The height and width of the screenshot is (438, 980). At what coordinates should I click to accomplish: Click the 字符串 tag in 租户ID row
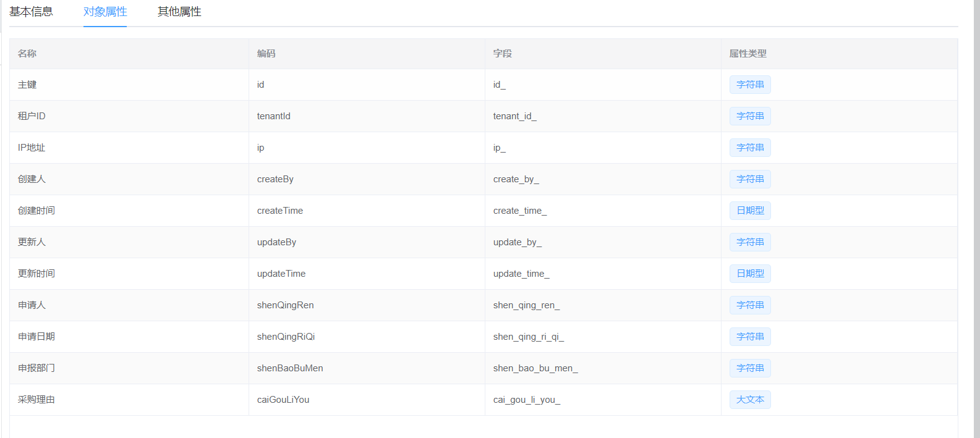coord(750,116)
